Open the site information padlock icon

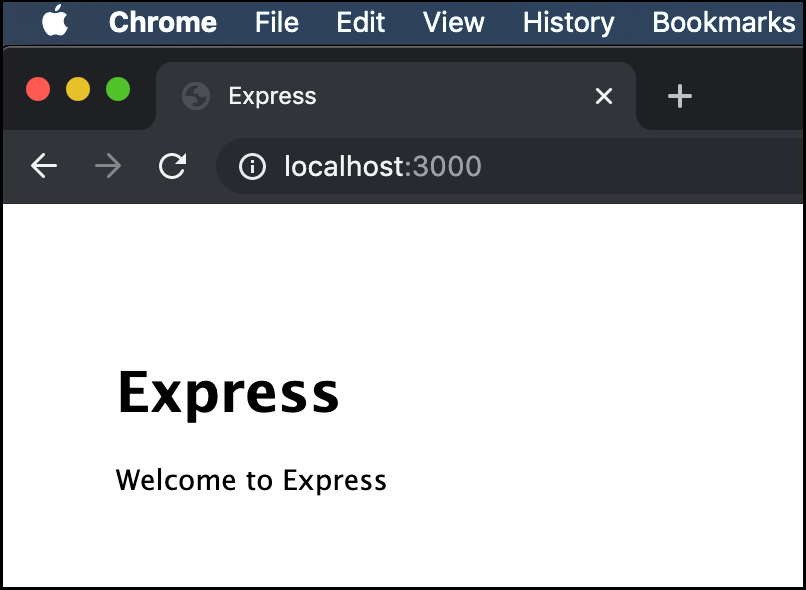click(251, 166)
